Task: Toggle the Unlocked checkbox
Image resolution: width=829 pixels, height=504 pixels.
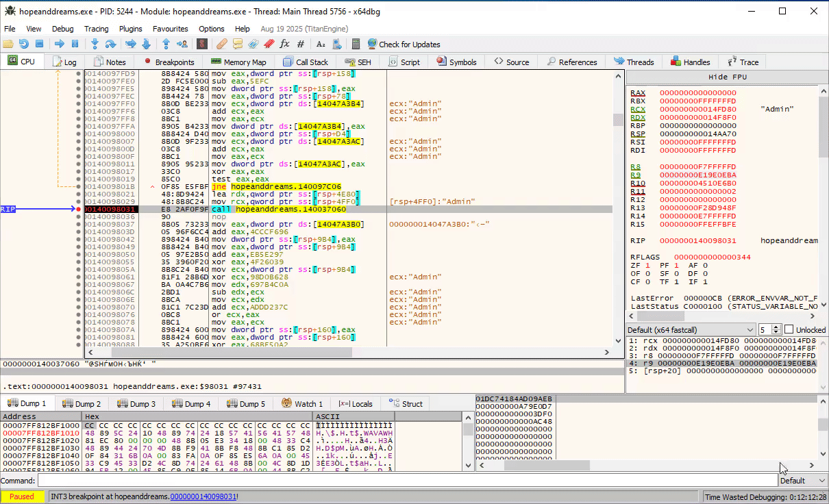Action: click(x=789, y=329)
